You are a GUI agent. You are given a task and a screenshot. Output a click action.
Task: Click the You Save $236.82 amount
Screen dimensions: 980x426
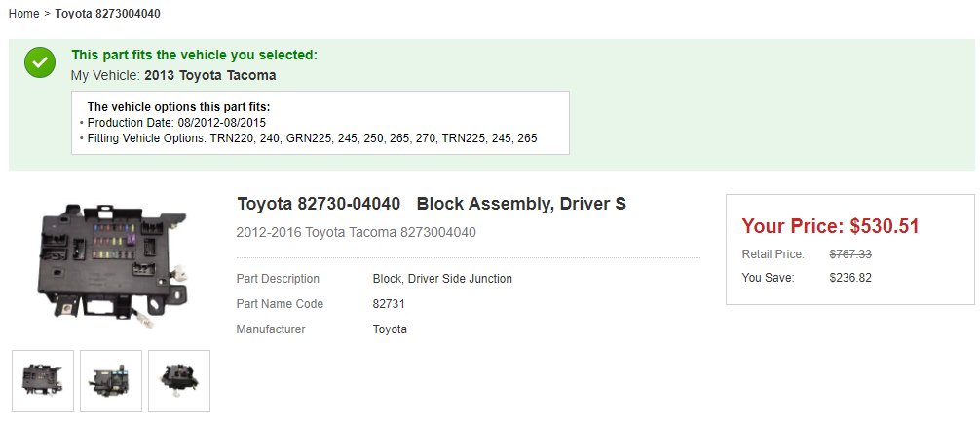(x=850, y=278)
